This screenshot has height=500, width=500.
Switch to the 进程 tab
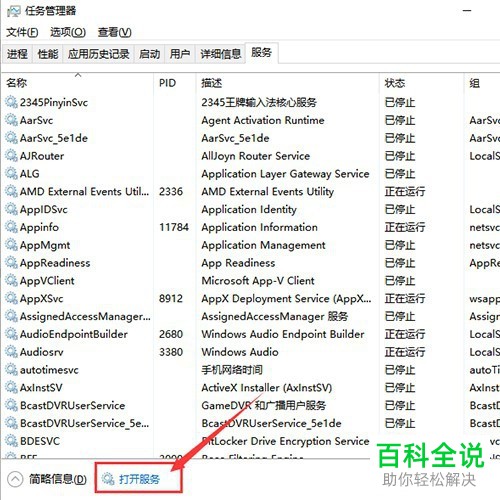point(17,54)
